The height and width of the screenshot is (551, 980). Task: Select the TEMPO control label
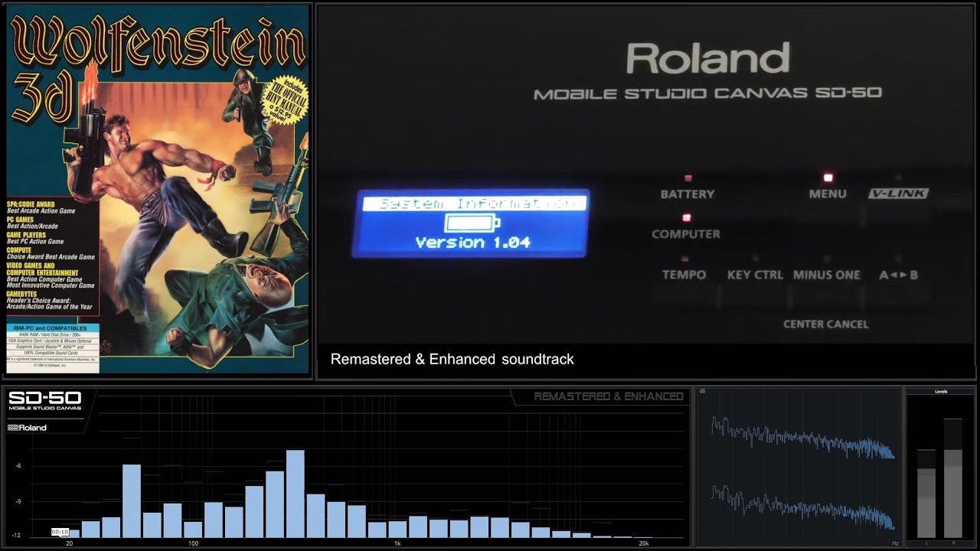684,275
